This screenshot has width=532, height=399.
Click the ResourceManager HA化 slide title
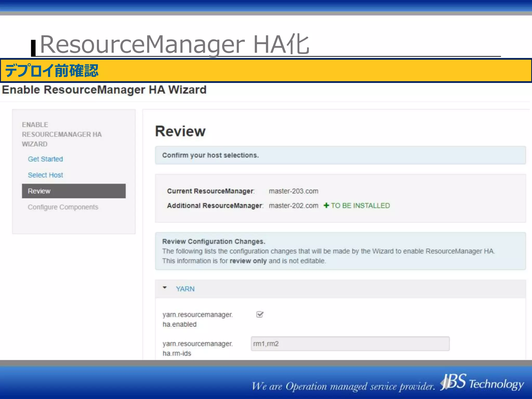point(175,44)
